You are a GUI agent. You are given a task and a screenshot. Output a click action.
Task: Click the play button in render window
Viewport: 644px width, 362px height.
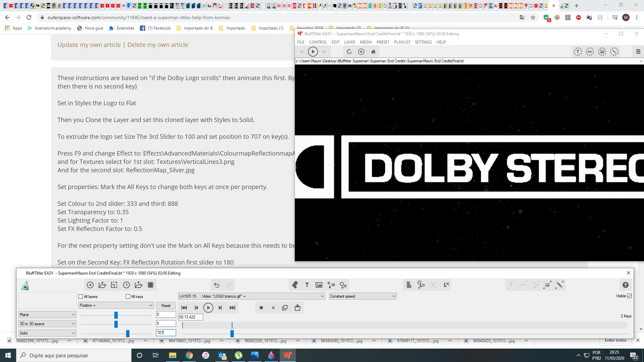pyautogui.click(x=313, y=52)
